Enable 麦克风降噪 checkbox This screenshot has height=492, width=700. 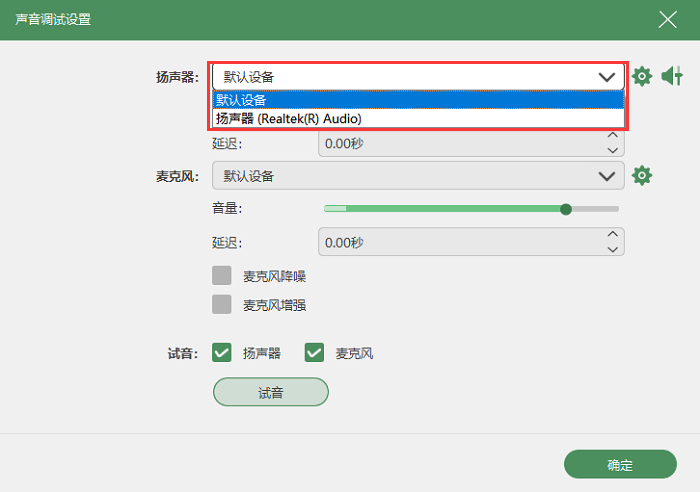pyautogui.click(x=222, y=275)
